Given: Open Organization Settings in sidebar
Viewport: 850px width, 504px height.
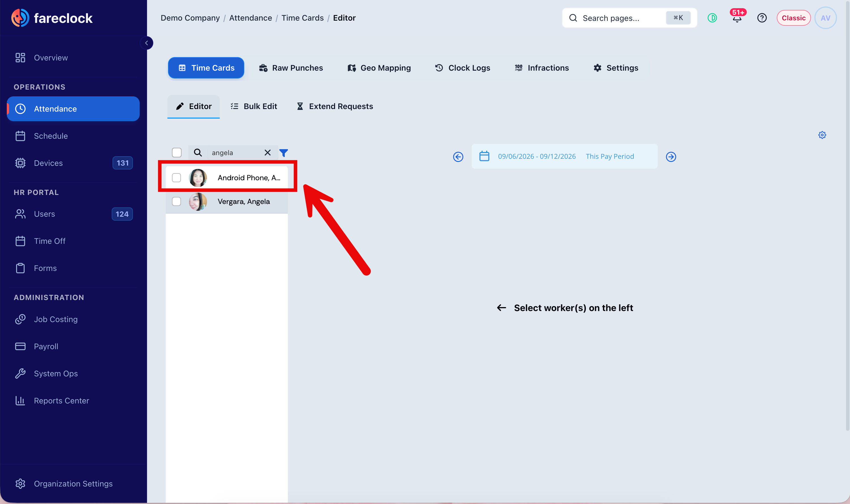Looking at the screenshot, I should click(73, 484).
